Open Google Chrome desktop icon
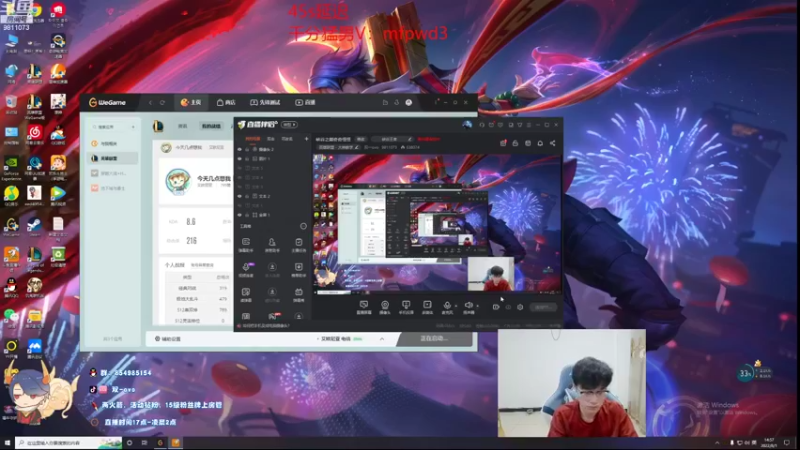The width and height of the screenshot is (800, 450). point(34,11)
